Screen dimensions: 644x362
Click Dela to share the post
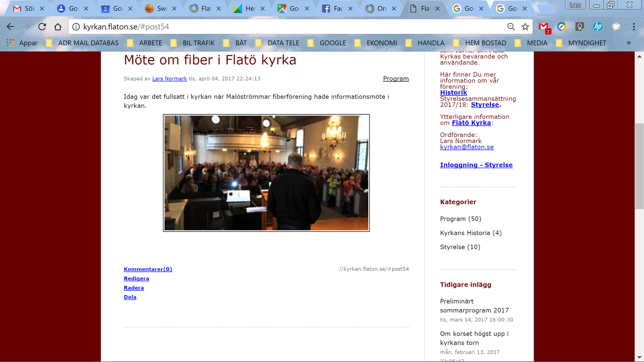click(130, 297)
